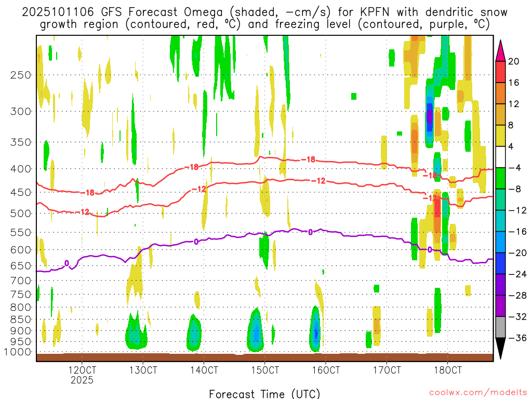Select the 150CT time-axis label
532x399 pixels.
265,370
